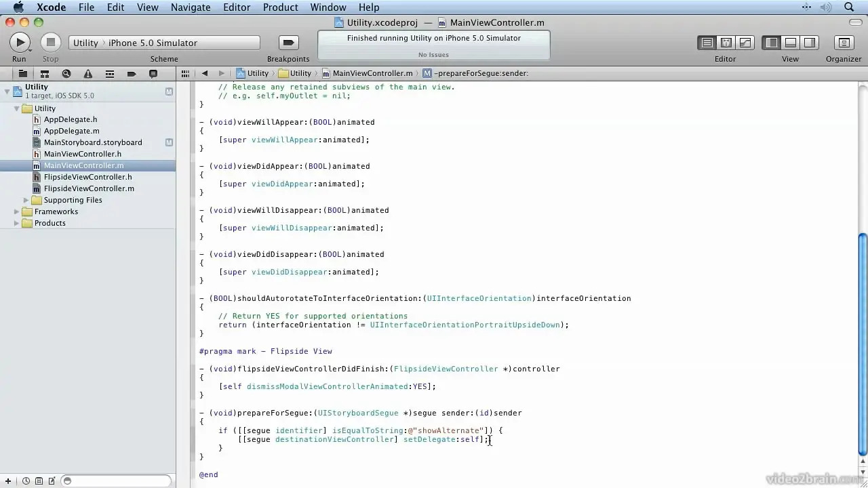The image size is (868, 488).
Task: Toggle the Breakpoints button
Action: [x=288, y=43]
